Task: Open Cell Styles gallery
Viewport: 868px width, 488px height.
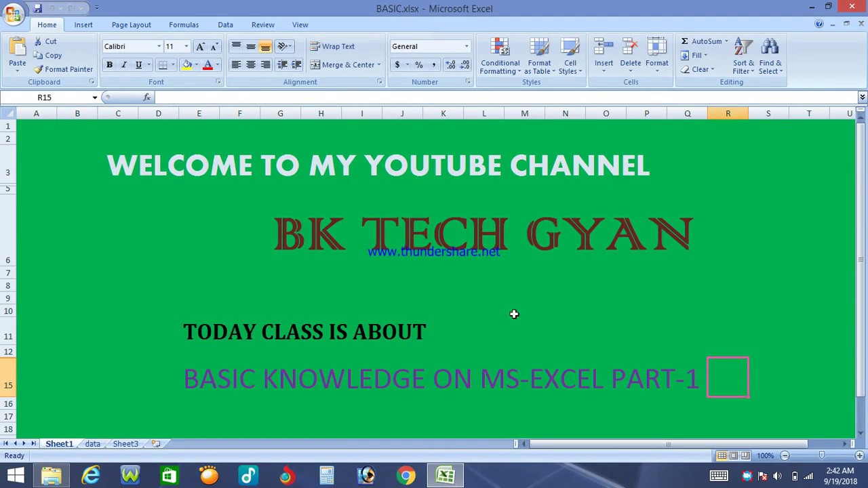Action: (570, 57)
